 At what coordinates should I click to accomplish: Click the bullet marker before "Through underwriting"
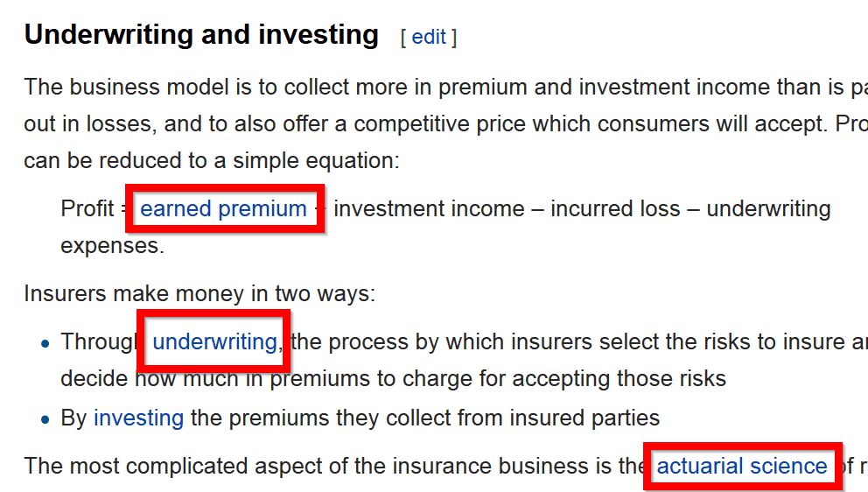click(x=45, y=343)
